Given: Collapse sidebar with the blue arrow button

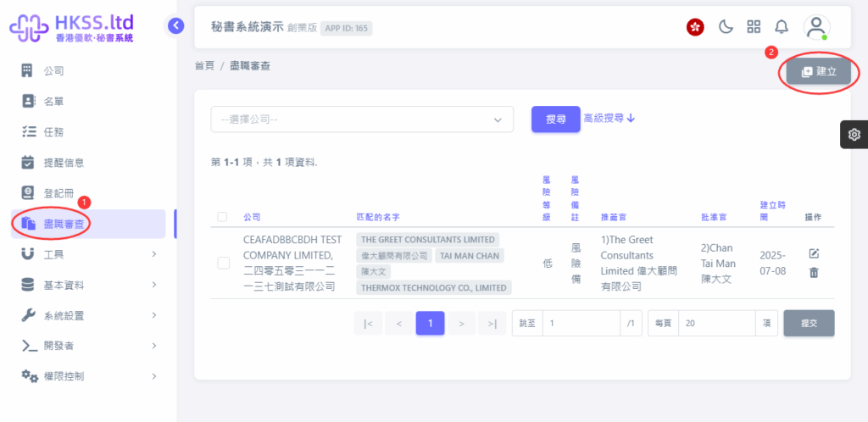Looking at the screenshot, I should point(175,25).
